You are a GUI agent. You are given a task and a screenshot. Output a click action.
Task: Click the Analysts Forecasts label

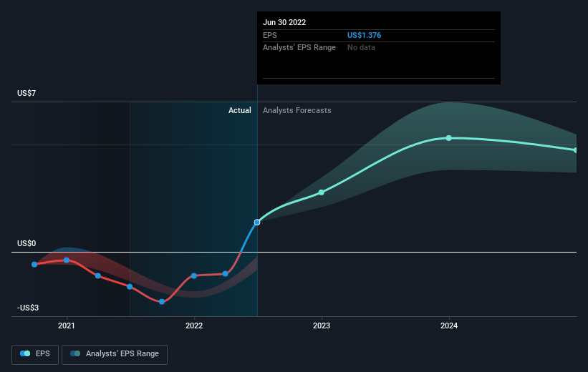click(x=297, y=110)
